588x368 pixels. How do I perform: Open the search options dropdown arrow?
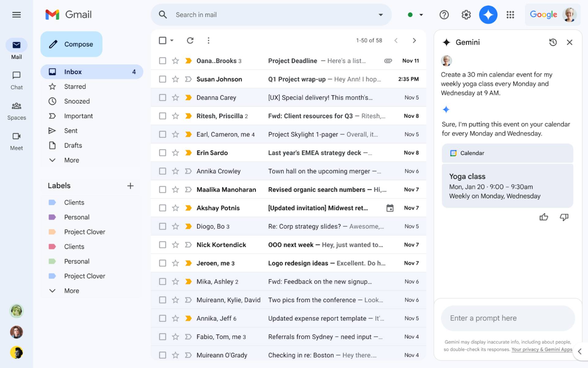(380, 14)
